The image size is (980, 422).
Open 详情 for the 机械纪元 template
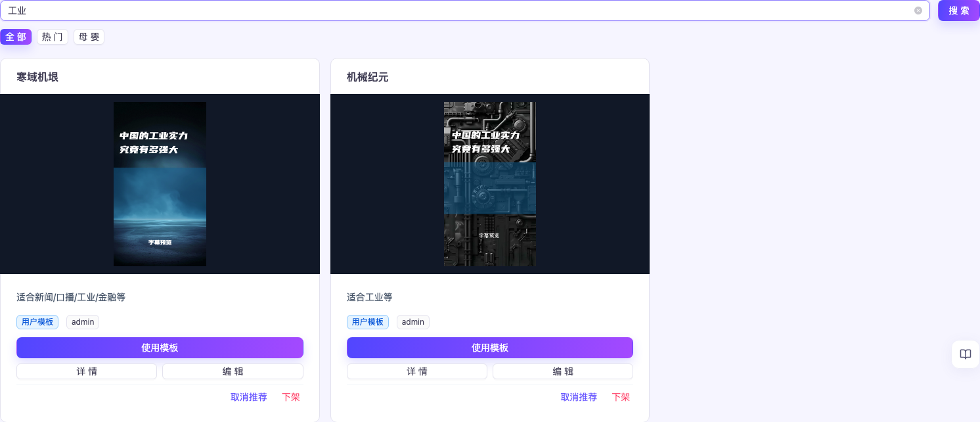pos(417,371)
